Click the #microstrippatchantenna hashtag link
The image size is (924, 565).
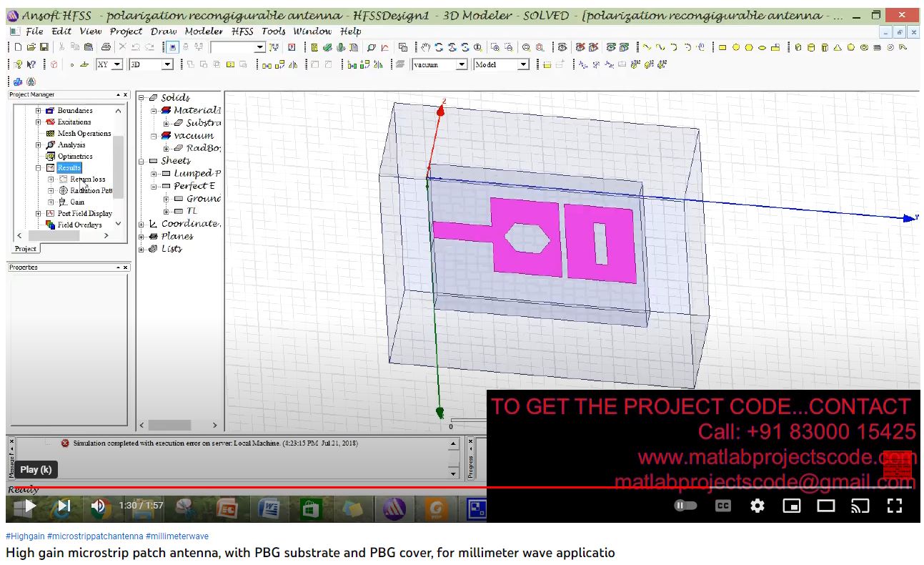tap(95, 536)
